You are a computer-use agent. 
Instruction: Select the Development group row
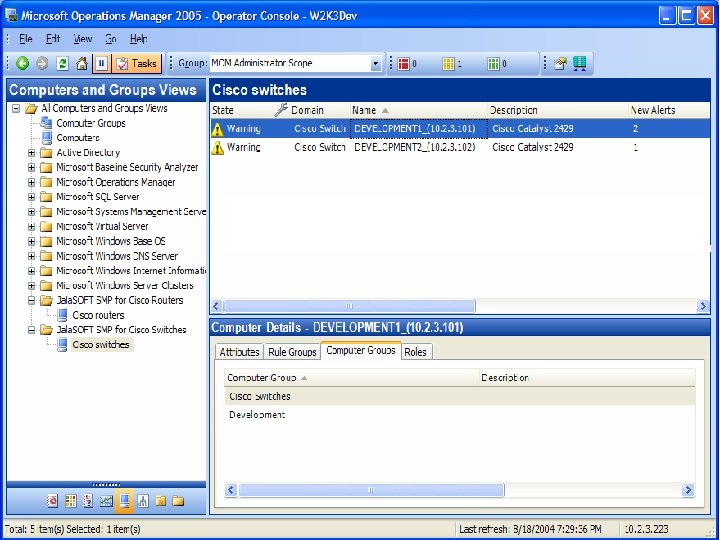[x=460, y=415]
